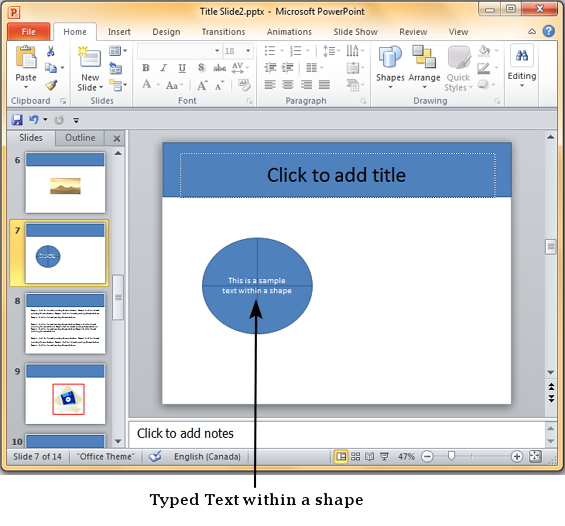Click the Paste clipboard icon

click(26, 57)
